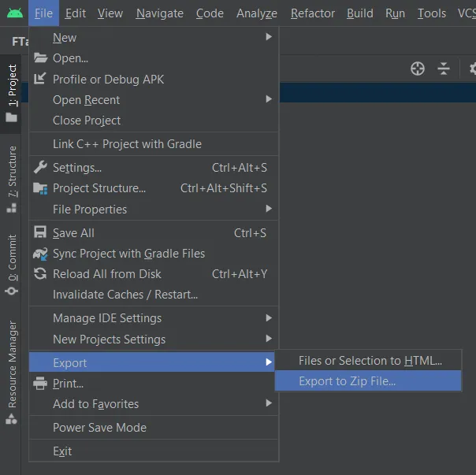Select the Print... menu item
Viewport: 476px width, 475px height.
152,384
